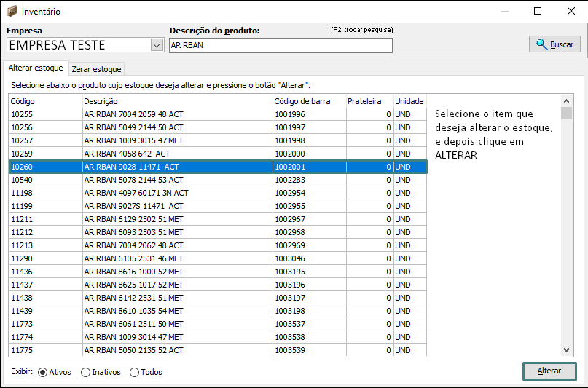This screenshot has width=588, height=388.
Task: Open the Empresa dropdown list
Action: point(157,45)
